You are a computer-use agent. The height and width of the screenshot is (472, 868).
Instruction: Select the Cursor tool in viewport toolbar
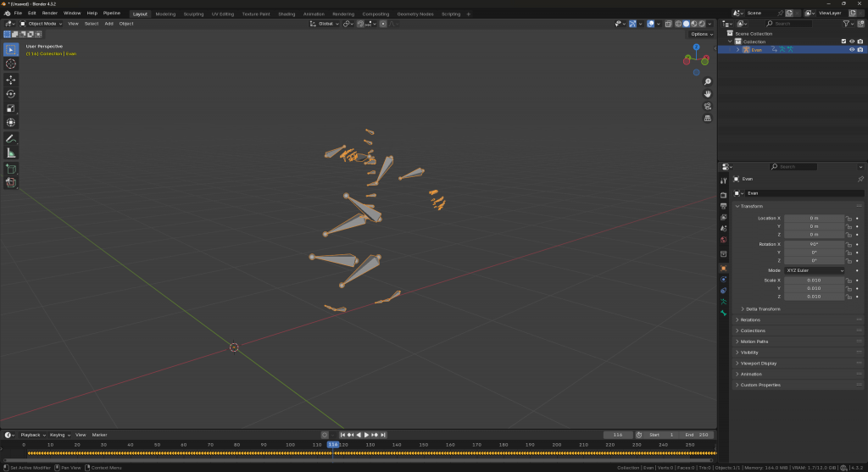tap(10, 64)
